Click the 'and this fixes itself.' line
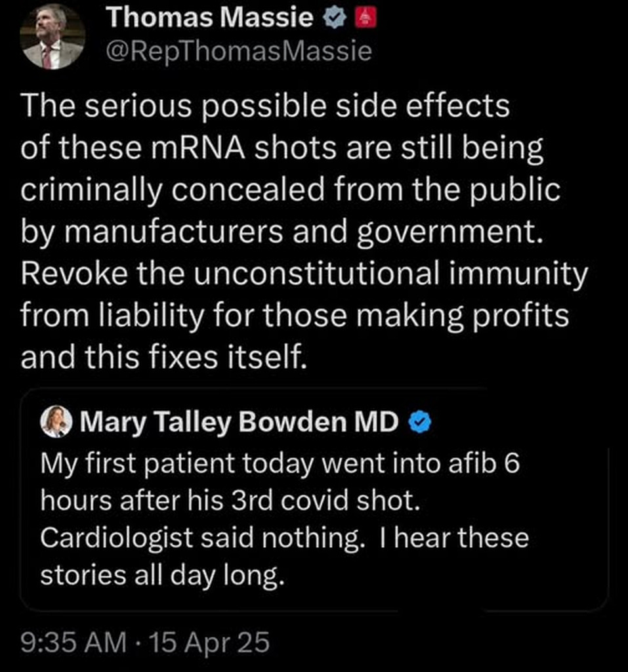Screen dimensions: 628x672 click(x=163, y=358)
